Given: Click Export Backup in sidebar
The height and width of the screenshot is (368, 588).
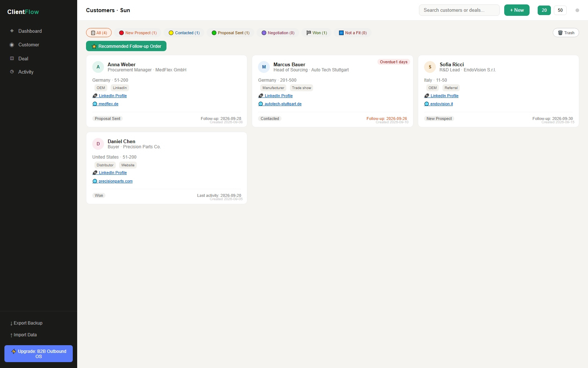Looking at the screenshot, I should tap(26, 323).
